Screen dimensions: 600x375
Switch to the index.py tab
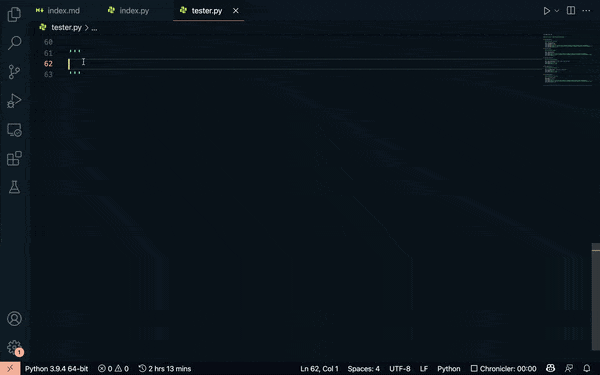coord(128,11)
